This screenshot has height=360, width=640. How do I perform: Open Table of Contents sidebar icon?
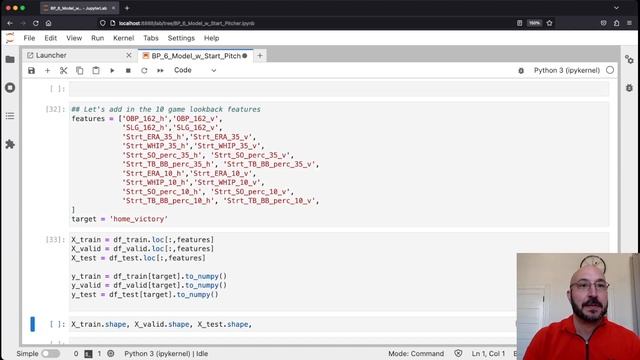click(x=10, y=116)
